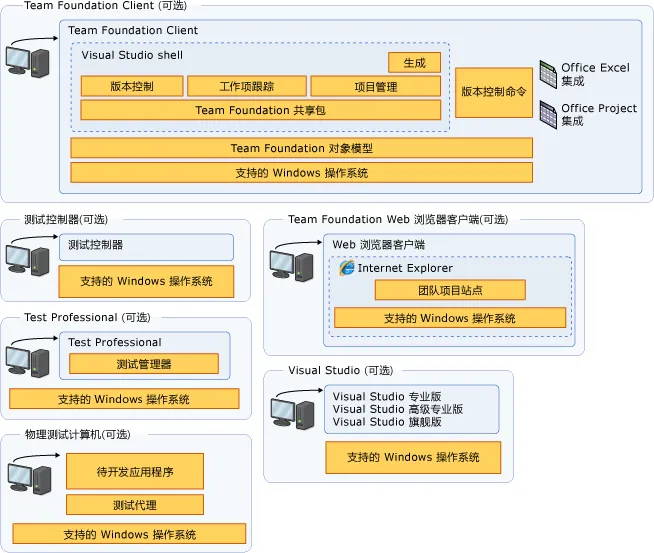Click the computer icon beside 测试控制器

click(28, 261)
